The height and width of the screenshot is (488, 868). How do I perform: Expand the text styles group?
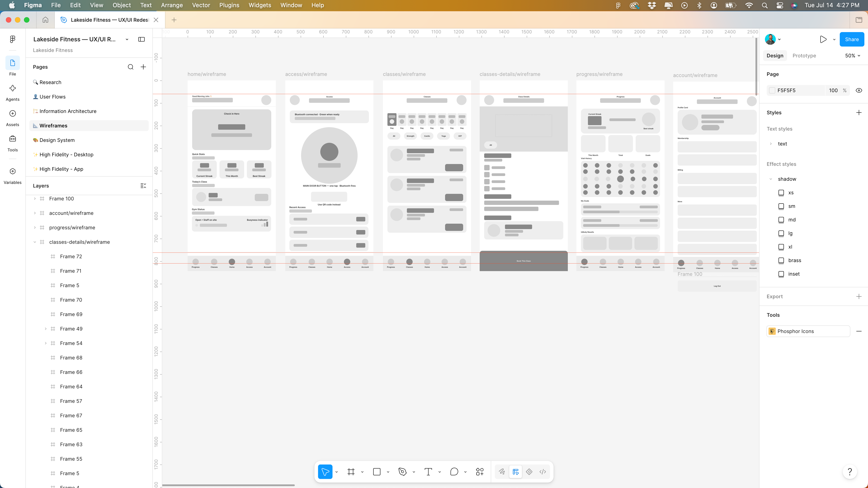[x=771, y=144]
